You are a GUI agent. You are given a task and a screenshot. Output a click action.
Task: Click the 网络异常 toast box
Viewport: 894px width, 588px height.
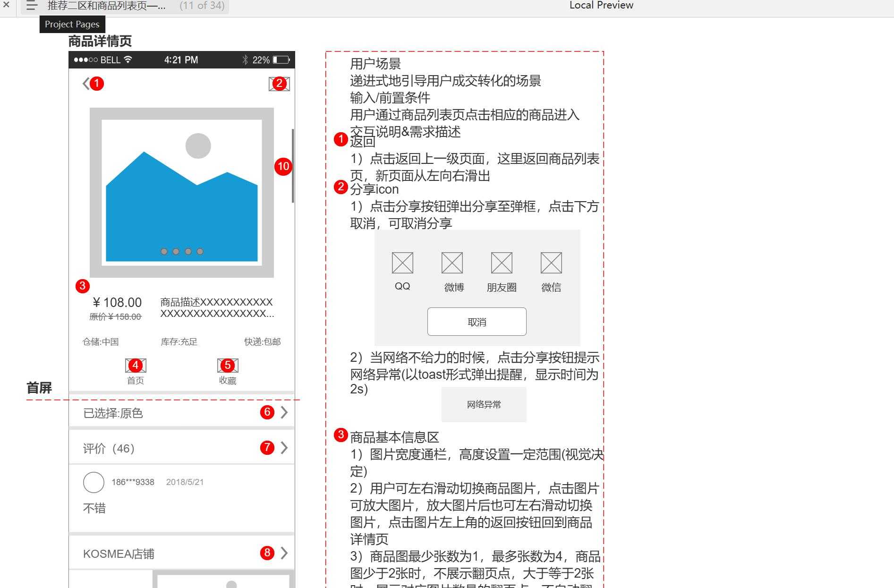coord(483,404)
